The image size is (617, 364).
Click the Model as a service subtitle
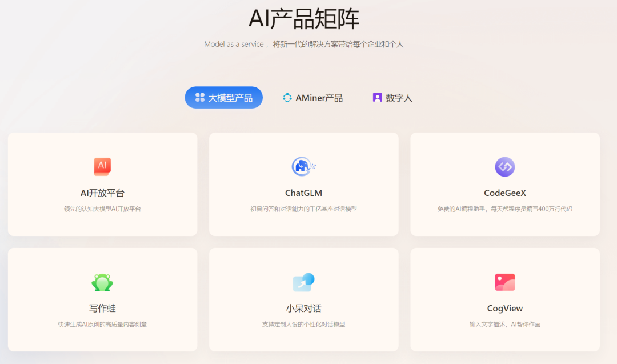click(303, 44)
